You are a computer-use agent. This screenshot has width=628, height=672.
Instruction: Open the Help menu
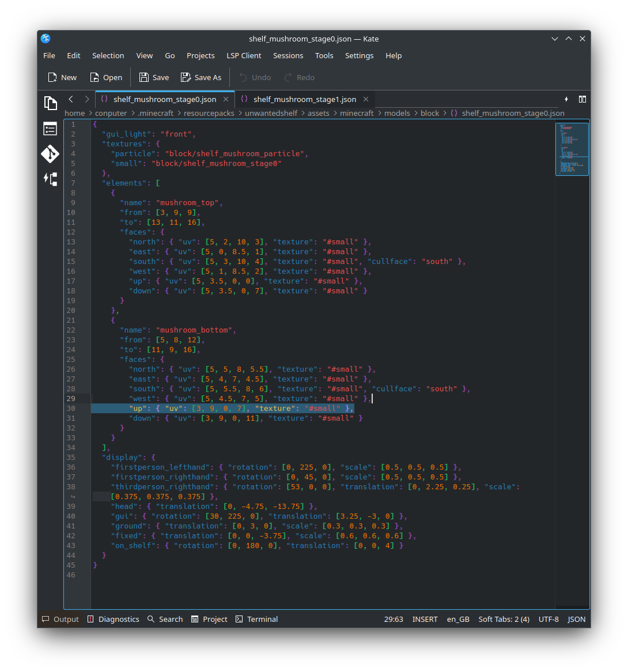click(394, 56)
